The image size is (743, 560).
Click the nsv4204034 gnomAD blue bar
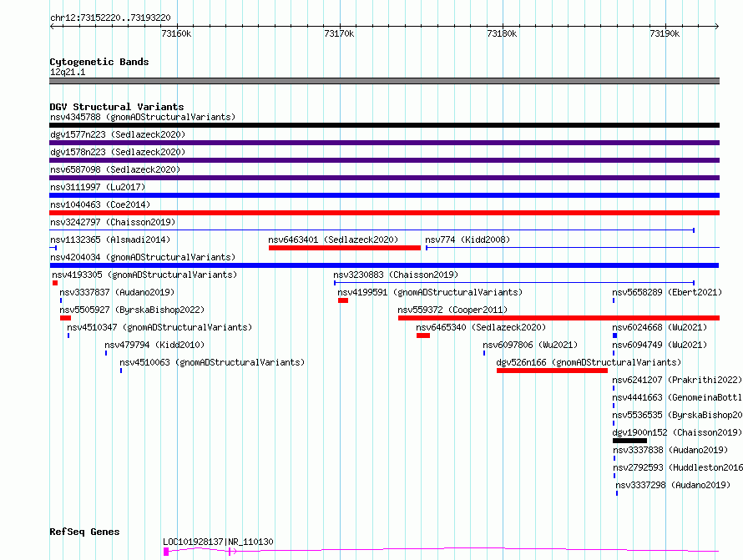(x=384, y=265)
